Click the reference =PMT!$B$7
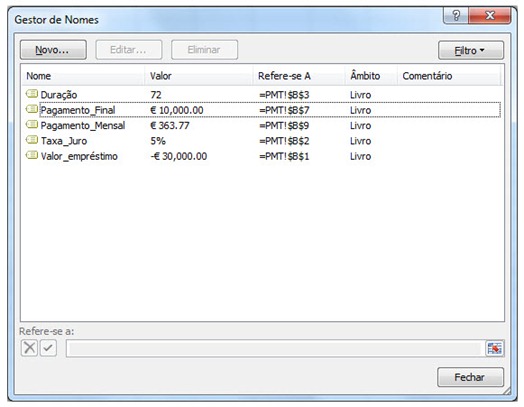 coord(284,110)
